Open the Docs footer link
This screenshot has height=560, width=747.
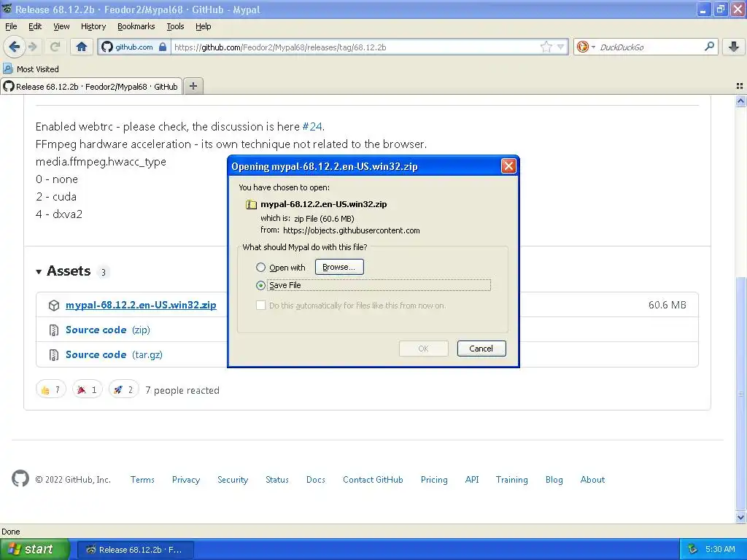[315, 480]
